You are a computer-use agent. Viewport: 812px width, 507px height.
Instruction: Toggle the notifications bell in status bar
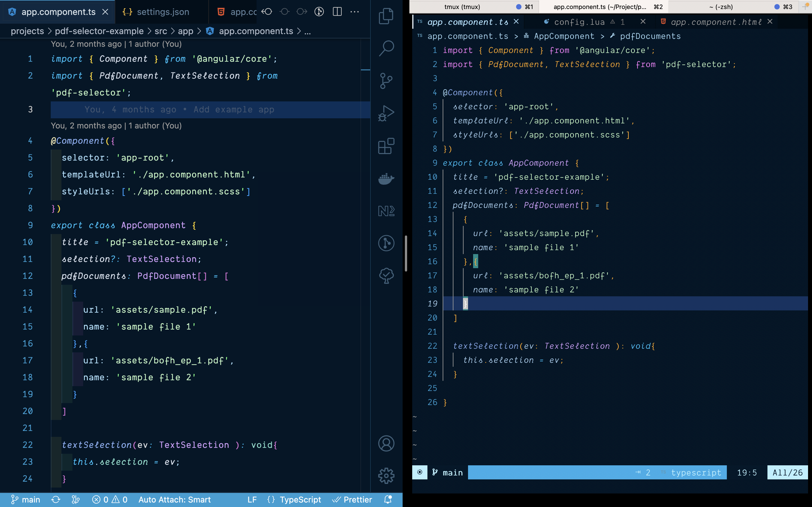(x=388, y=500)
